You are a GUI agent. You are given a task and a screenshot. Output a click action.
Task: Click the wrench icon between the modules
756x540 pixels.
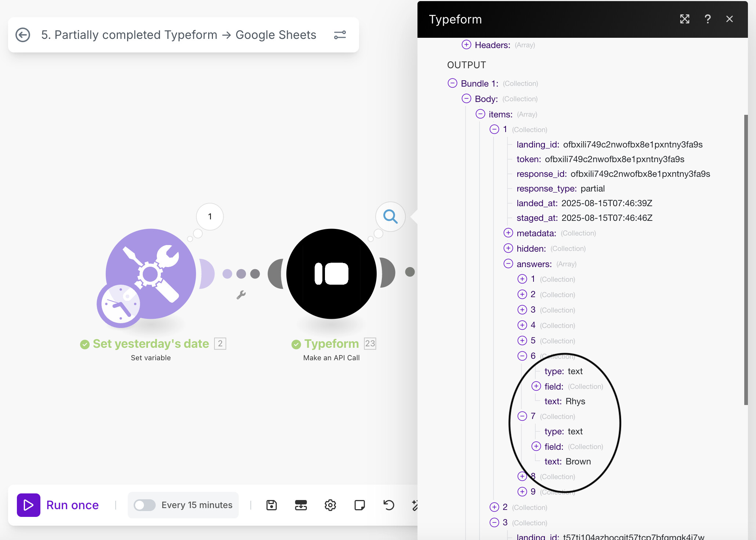click(241, 296)
